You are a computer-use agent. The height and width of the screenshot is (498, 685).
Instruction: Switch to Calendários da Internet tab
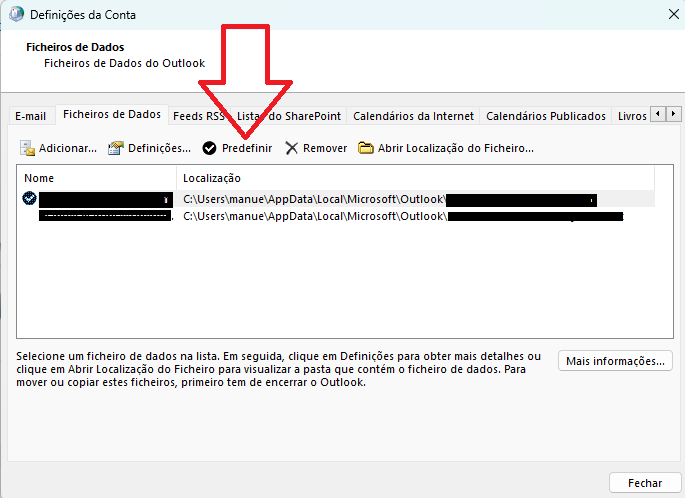(x=413, y=116)
